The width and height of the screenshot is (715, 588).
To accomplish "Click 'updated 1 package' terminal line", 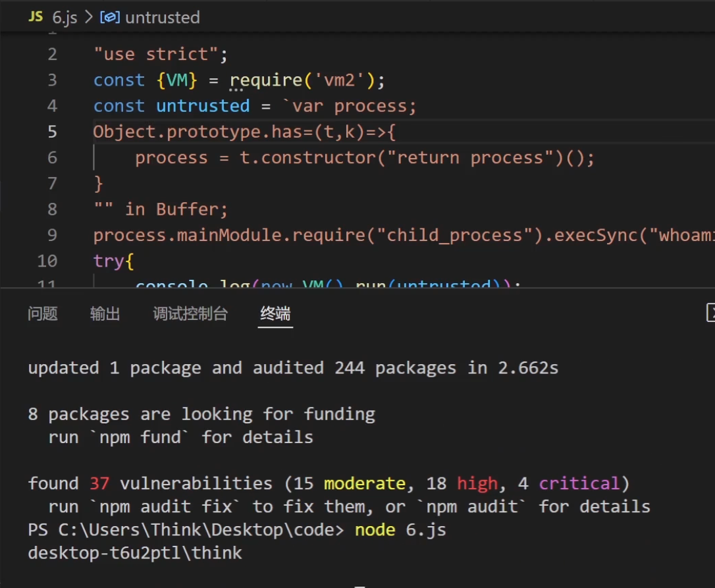I will [293, 368].
